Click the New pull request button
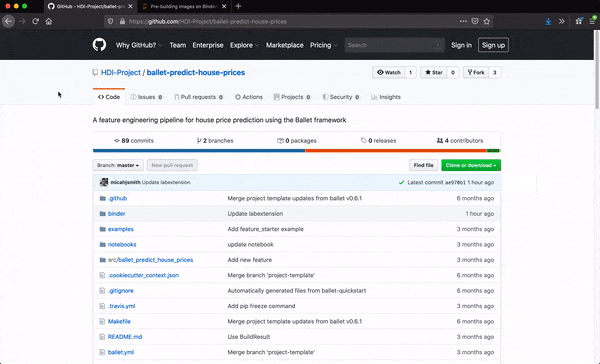 [172, 165]
